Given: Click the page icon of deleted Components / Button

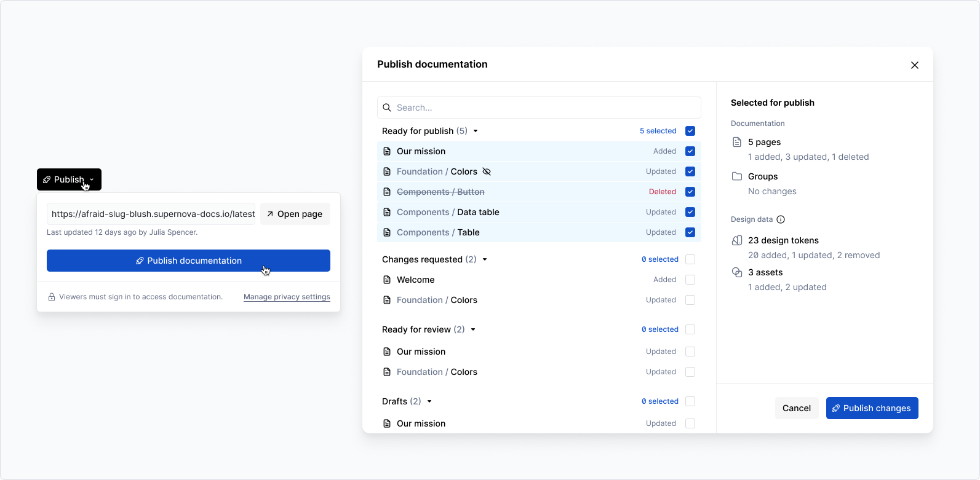Looking at the screenshot, I should point(387,192).
